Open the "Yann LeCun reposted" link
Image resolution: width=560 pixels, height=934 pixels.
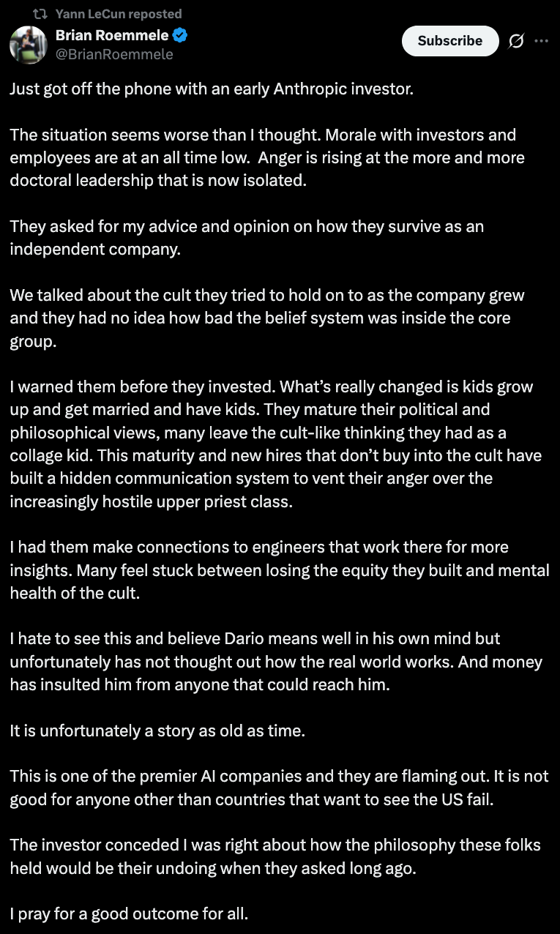(x=119, y=14)
